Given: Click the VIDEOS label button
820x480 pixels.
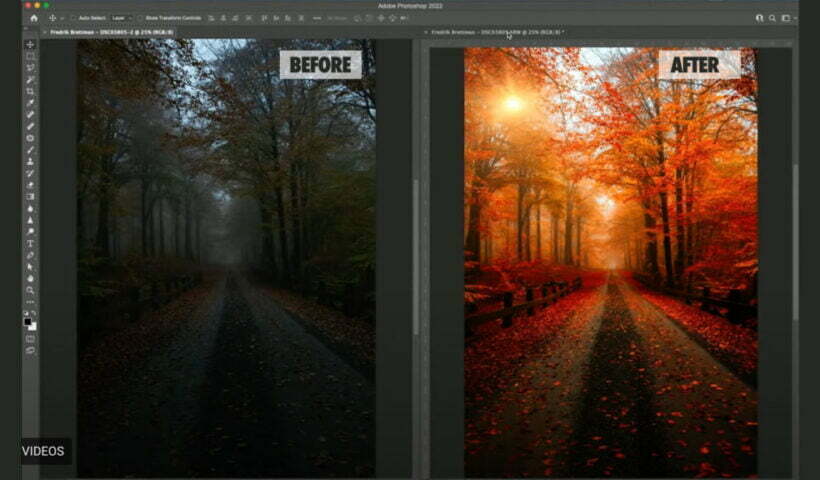Looking at the screenshot, I should [44, 451].
